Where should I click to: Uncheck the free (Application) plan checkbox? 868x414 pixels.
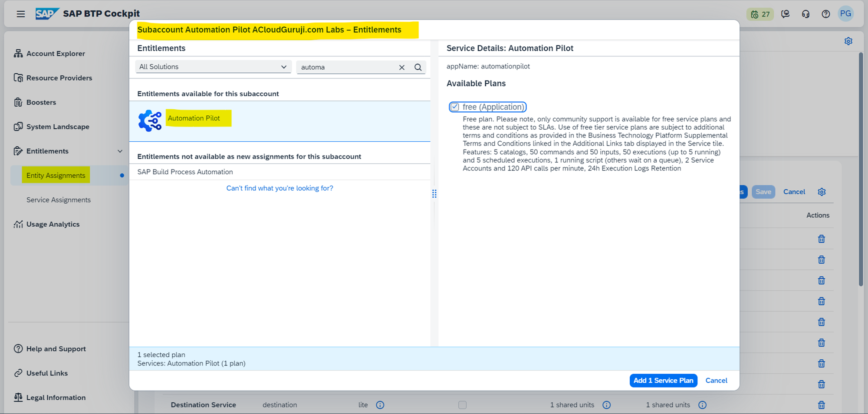pos(454,107)
